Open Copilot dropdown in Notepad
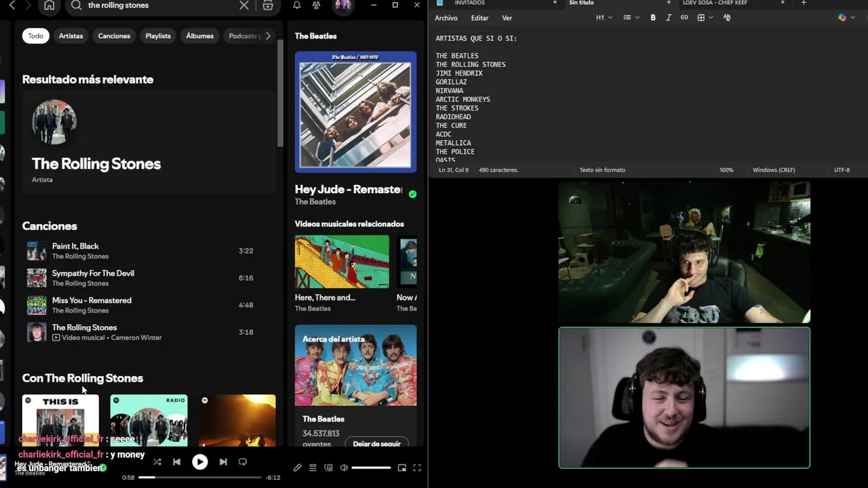 (846, 18)
